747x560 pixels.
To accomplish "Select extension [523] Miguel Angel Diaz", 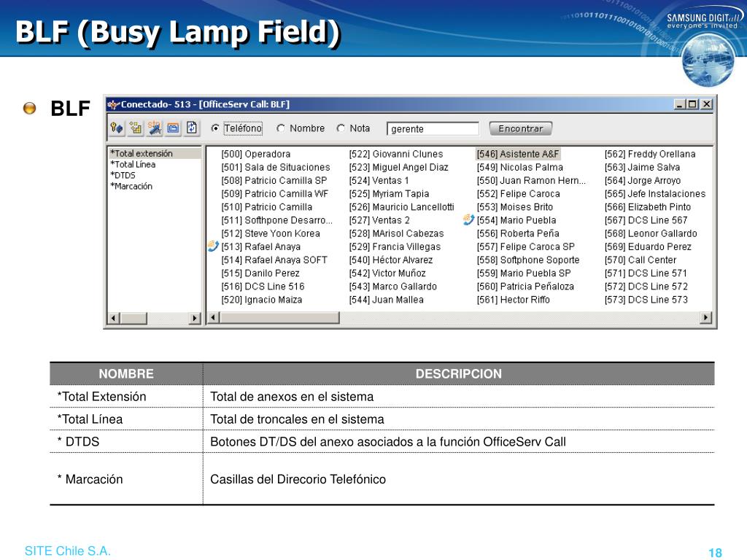I will [x=399, y=167].
